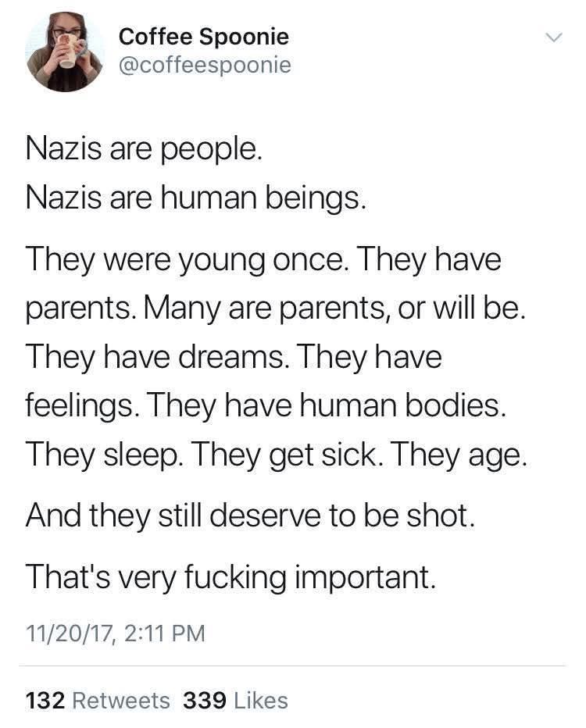View the 339 Likes list

click(235, 701)
